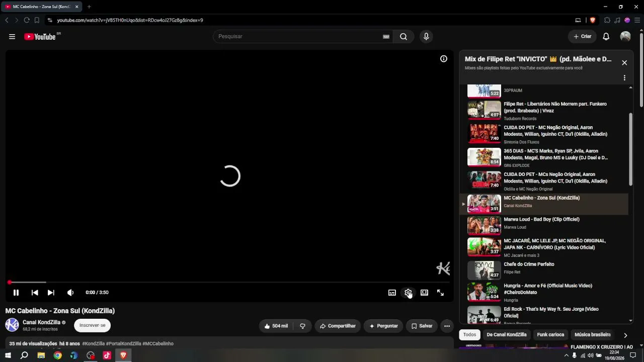Viewport: 644px width, 362px height.
Task: Open the Perguntar button
Action: click(x=383, y=326)
